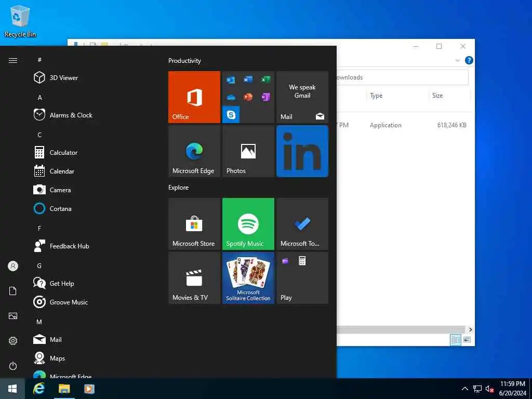
Task: Open Skype from the Office apps tile
Action: (x=231, y=115)
